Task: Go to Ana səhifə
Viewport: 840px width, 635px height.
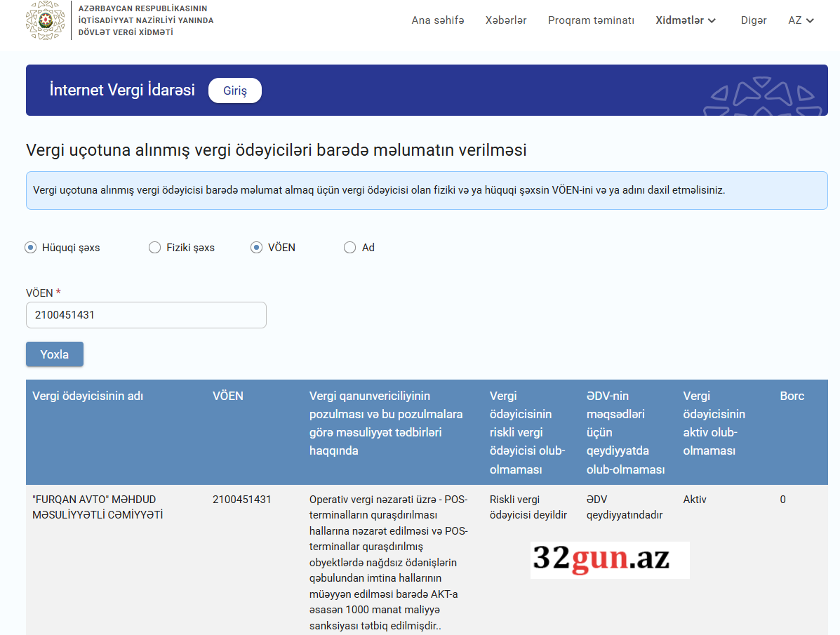Action: point(438,20)
